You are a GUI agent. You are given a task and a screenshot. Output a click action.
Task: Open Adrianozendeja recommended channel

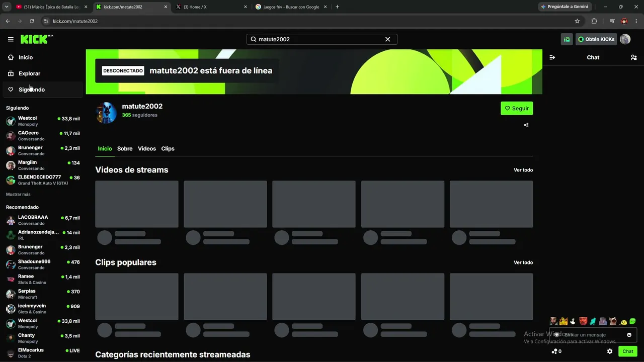point(43,235)
